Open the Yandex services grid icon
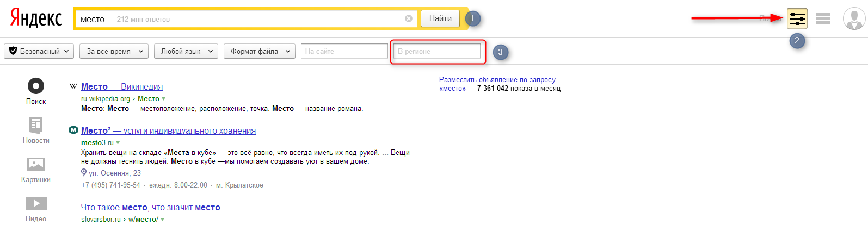The height and width of the screenshot is (225, 868). click(x=823, y=19)
